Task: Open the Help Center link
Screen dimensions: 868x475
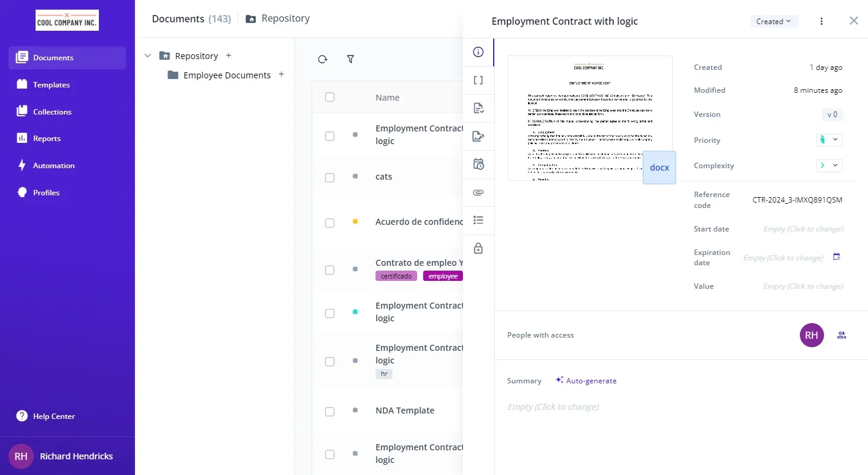Action: pyautogui.click(x=54, y=417)
